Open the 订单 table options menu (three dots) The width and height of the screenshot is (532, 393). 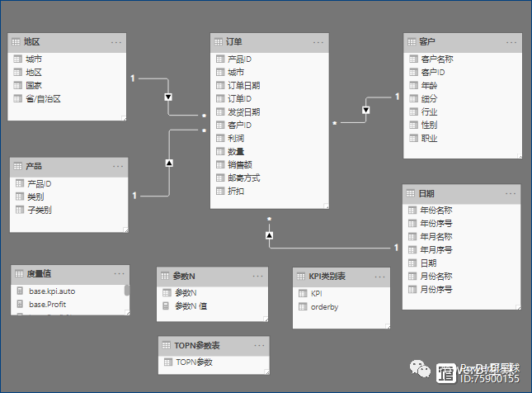[318, 42]
